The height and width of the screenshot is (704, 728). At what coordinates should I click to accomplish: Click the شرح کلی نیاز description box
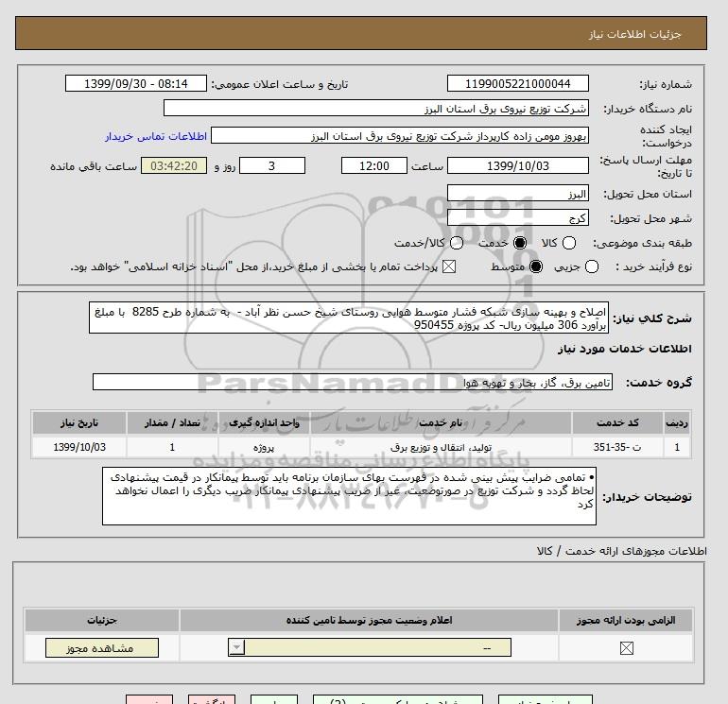(349, 318)
